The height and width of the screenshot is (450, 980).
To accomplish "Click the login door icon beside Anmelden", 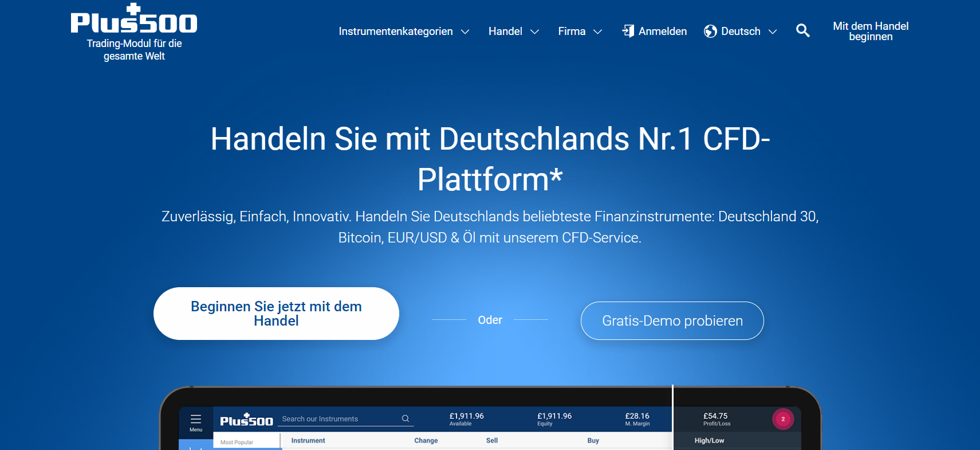I will pyautogui.click(x=628, y=31).
